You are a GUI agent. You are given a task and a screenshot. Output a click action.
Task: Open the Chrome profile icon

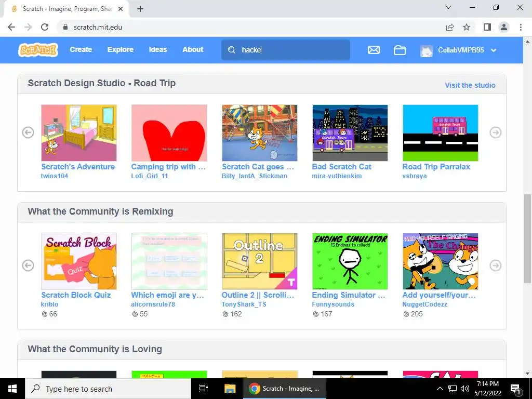(504, 27)
